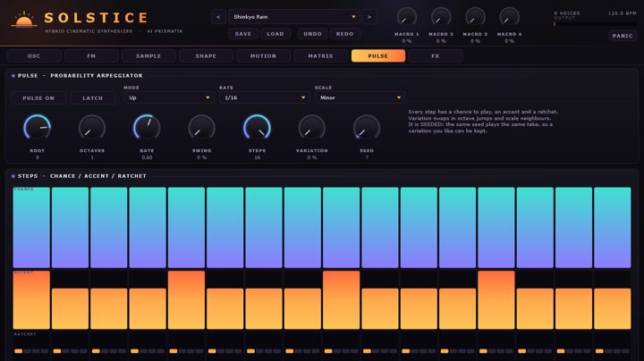644x361 pixels.
Task: Click the 120.0 BPM tempo readout
Action: [x=623, y=13]
